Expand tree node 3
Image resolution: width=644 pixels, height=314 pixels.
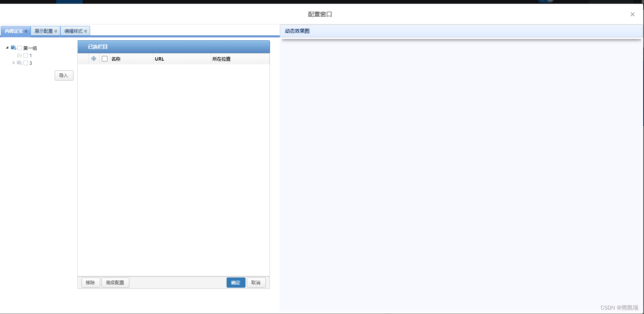click(14, 63)
